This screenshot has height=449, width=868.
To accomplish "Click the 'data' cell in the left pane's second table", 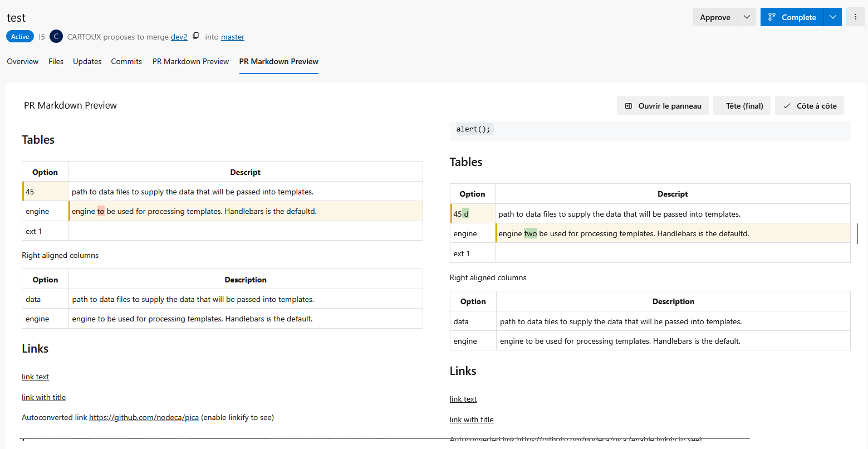I will 45,299.
